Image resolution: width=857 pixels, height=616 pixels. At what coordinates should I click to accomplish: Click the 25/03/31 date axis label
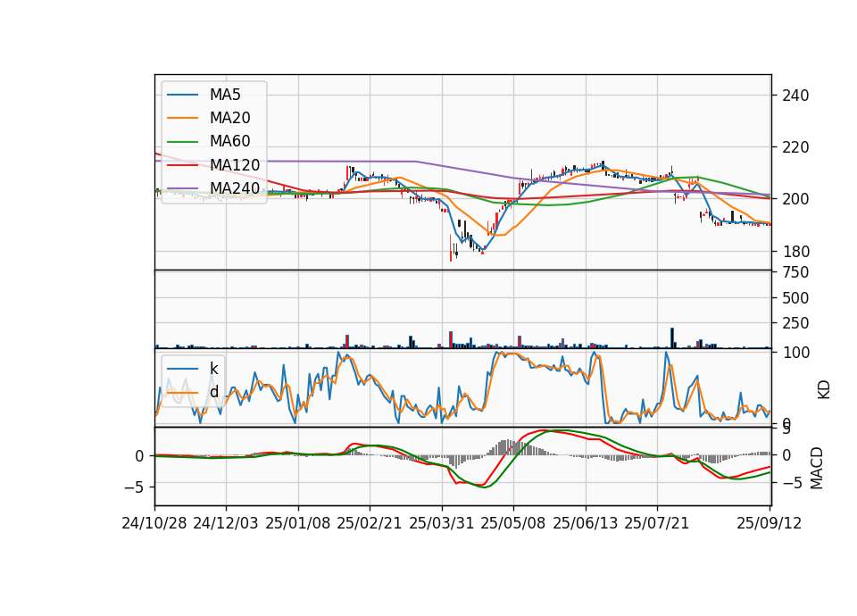[442, 523]
